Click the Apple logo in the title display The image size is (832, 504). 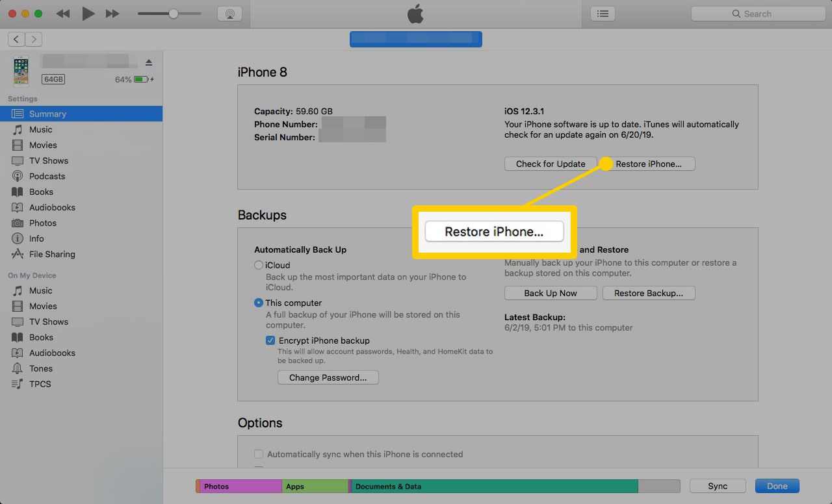pos(415,14)
